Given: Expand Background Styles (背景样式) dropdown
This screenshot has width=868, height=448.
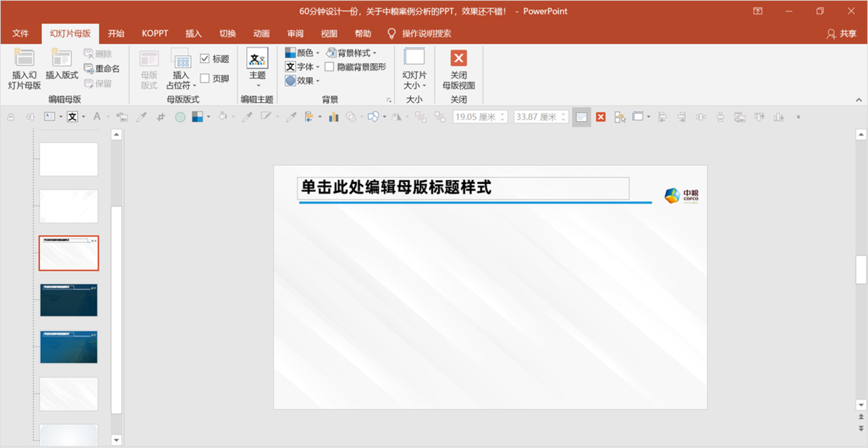Looking at the screenshot, I should click(x=351, y=53).
